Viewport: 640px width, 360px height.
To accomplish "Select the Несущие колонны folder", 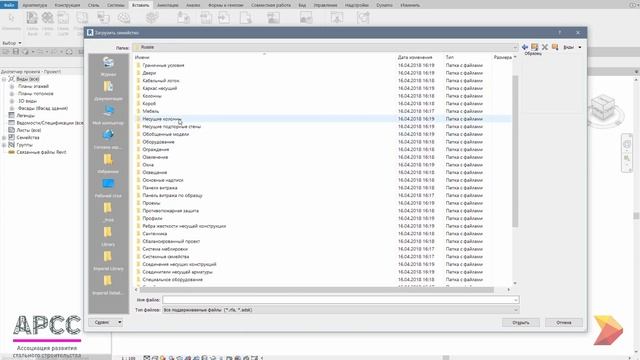I will click(162, 119).
